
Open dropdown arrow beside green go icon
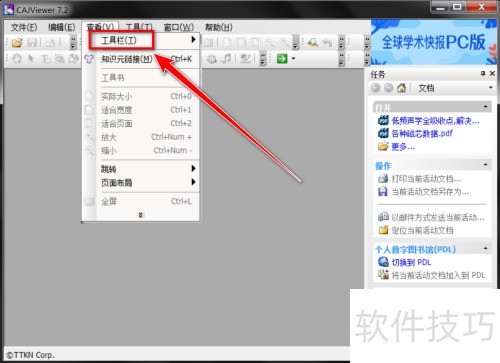293,59
